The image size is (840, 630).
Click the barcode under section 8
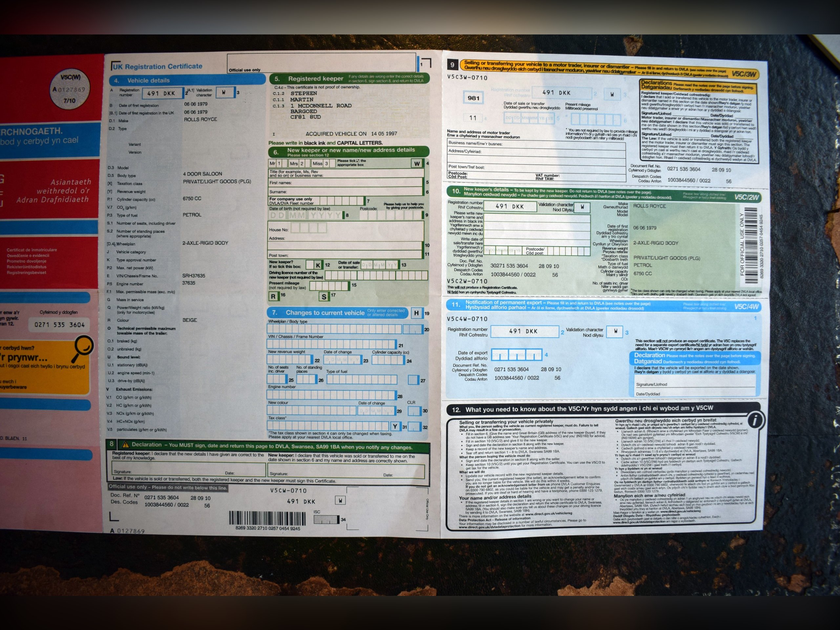pyautogui.click(x=267, y=518)
